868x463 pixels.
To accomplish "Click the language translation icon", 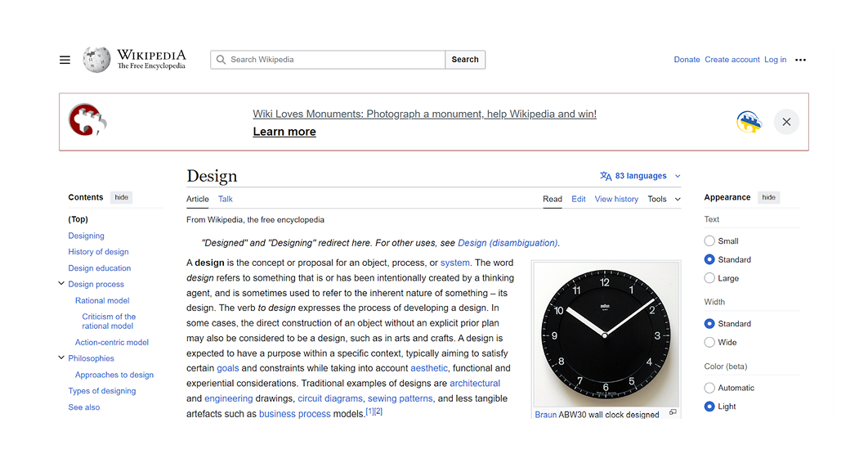I will pyautogui.click(x=606, y=176).
